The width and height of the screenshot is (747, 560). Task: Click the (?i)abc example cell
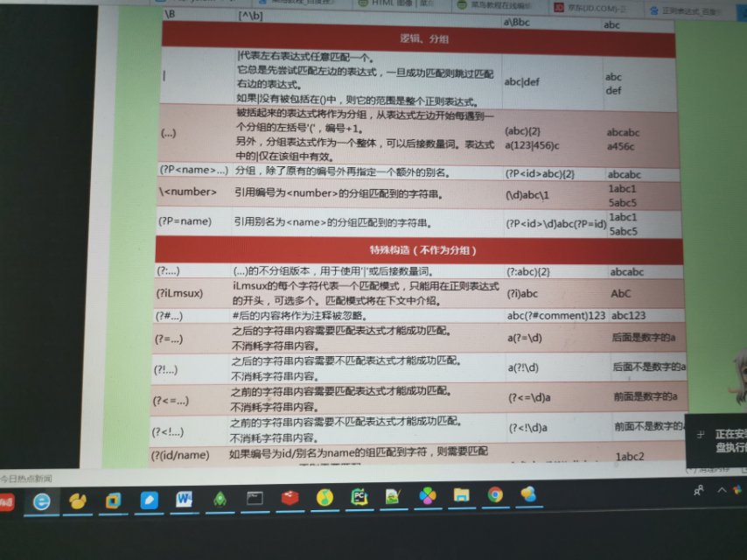[x=522, y=294]
